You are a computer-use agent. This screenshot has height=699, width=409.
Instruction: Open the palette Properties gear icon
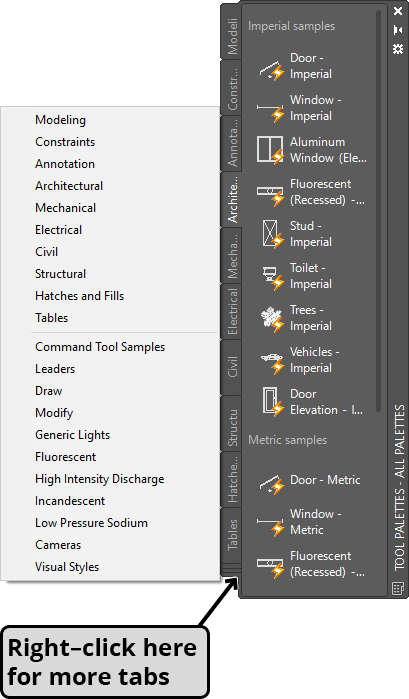point(398,49)
